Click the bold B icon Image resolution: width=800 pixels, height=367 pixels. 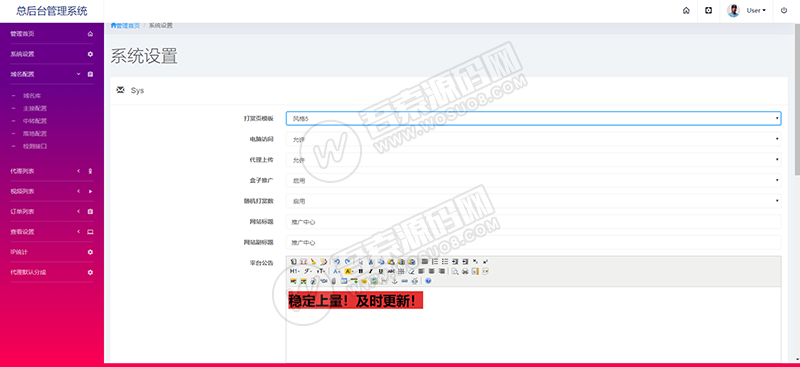tap(361, 271)
